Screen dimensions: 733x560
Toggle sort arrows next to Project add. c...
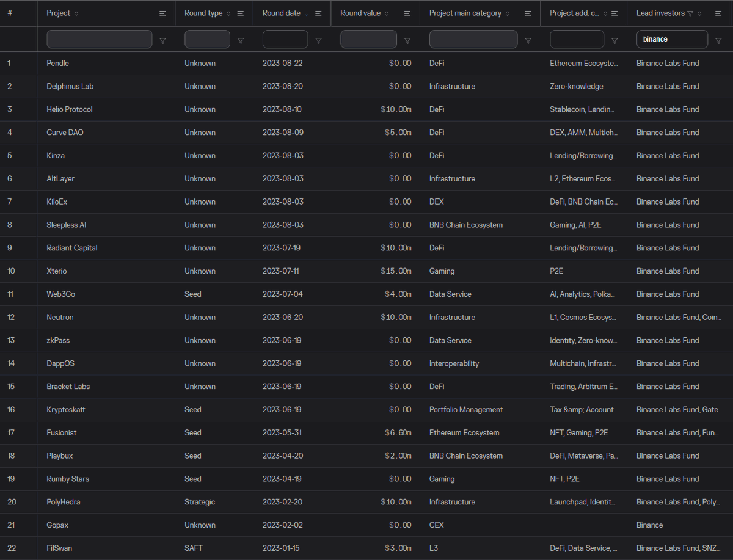click(x=605, y=13)
